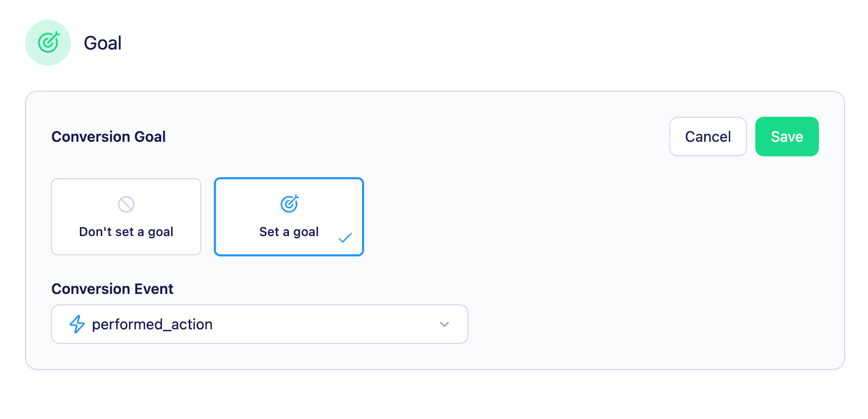Click the target icon inside the circular green badge
The image size is (868, 419).
pyautogui.click(x=47, y=43)
